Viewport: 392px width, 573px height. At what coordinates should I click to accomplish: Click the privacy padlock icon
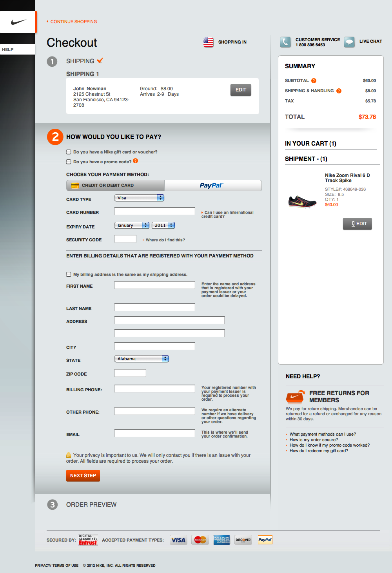click(x=69, y=455)
